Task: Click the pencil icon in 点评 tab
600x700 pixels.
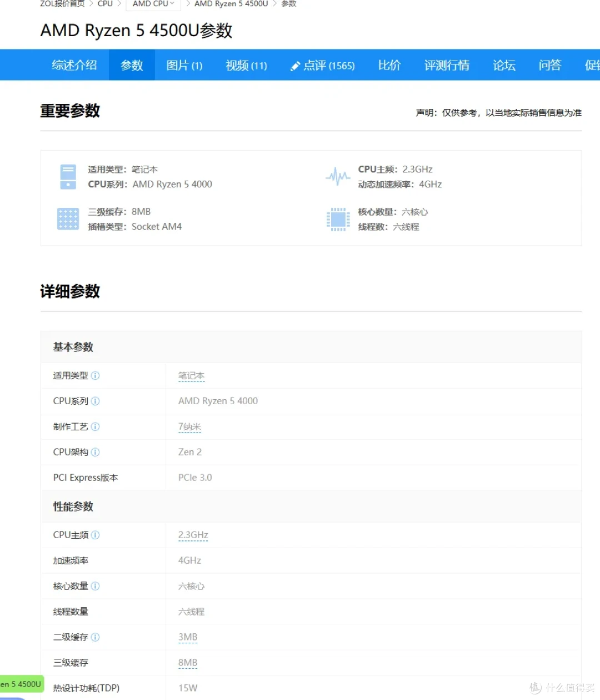Action: pos(295,66)
